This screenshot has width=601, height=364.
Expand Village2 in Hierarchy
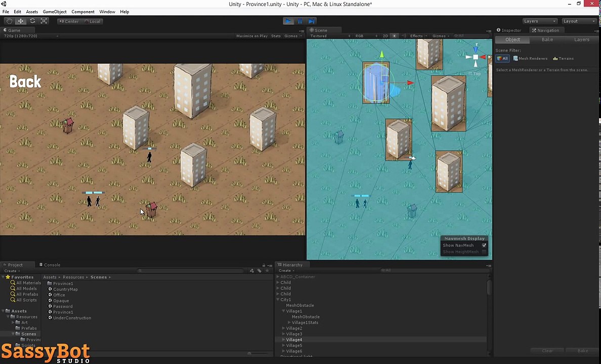pyautogui.click(x=284, y=329)
